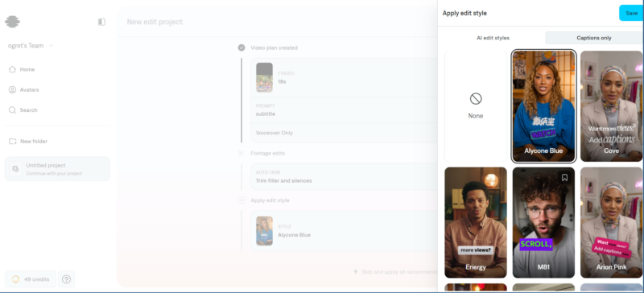Click the 49 credits button

pyautogui.click(x=31, y=279)
